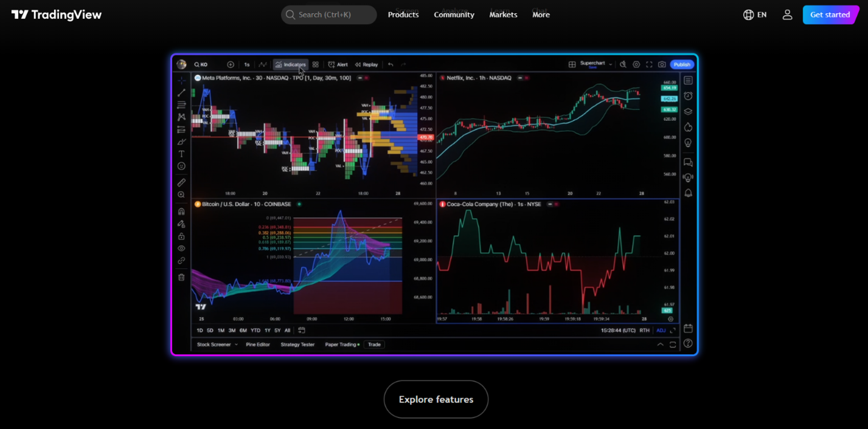Click the TradingView logo
868x429 pixels.
(57, 15)
